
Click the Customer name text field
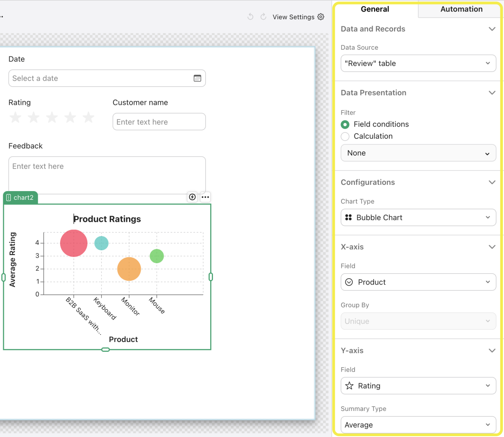159,122
